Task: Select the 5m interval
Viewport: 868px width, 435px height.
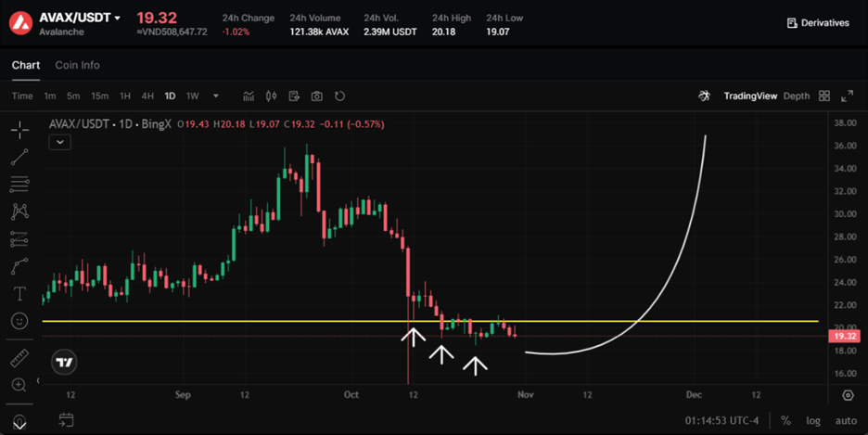Action: [x=73, y=96]
